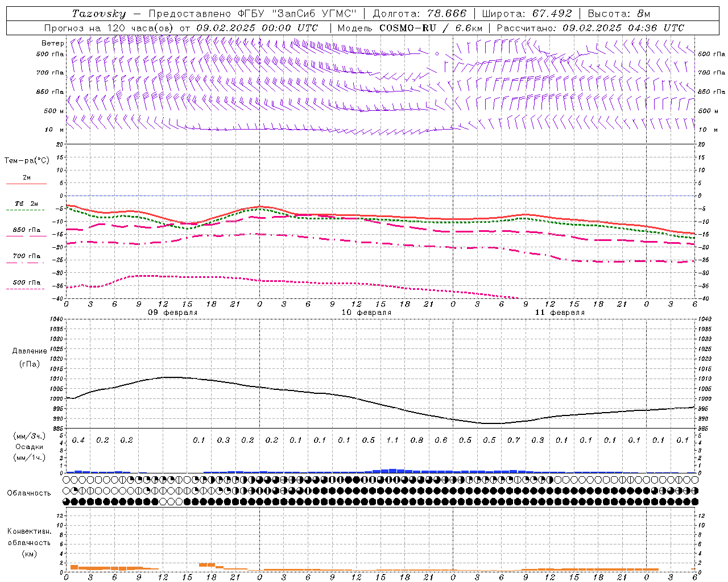Click the 11 февраля date label
Screen dimensions: 728x582
click(x=559, y=313)
